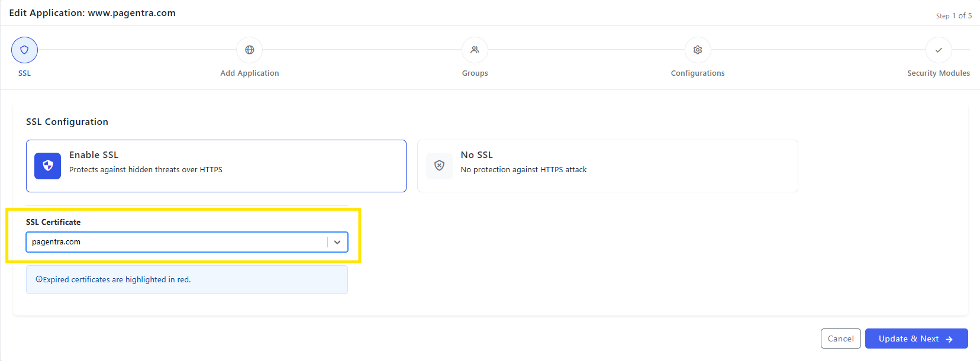Select the Enable SSL option card
This screenshot has width=980, height=361.
click(x=216, y=166)
